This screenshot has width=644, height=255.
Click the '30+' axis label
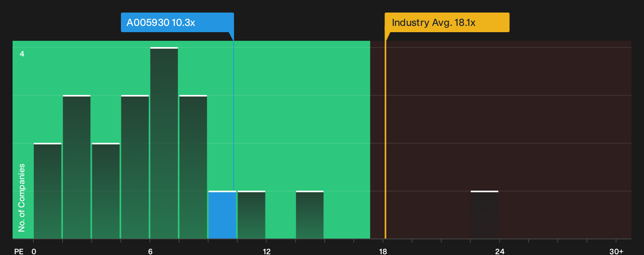point(616,251)
